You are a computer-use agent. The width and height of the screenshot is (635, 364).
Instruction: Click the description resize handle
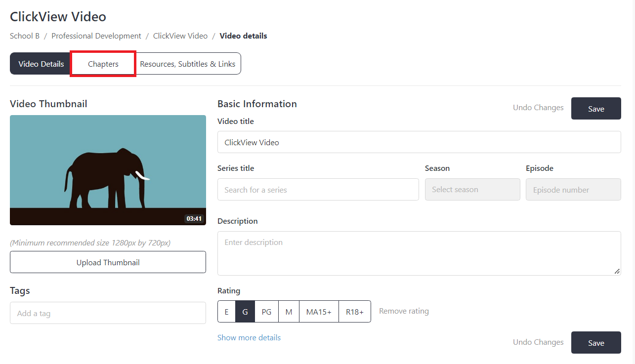(x=617, y=271)
